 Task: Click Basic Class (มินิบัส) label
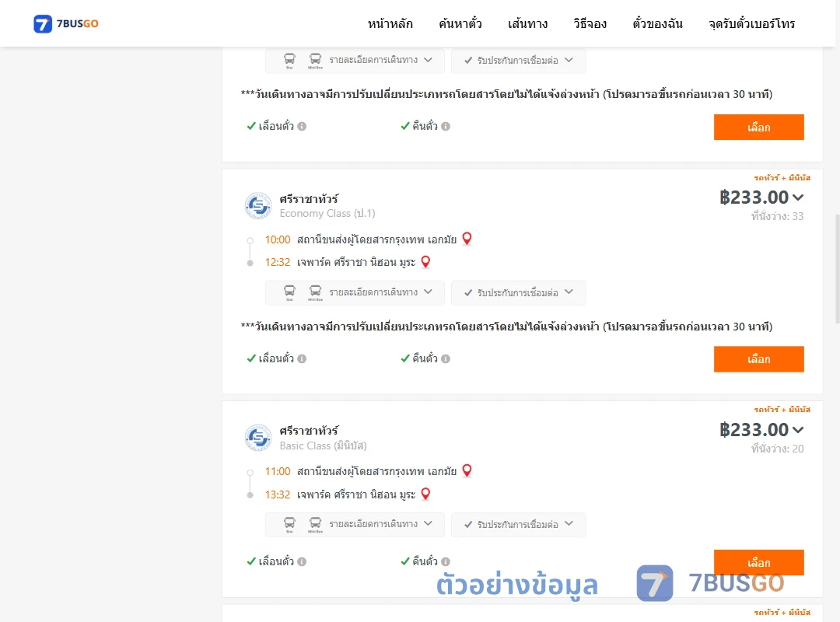tap(323, 446)
